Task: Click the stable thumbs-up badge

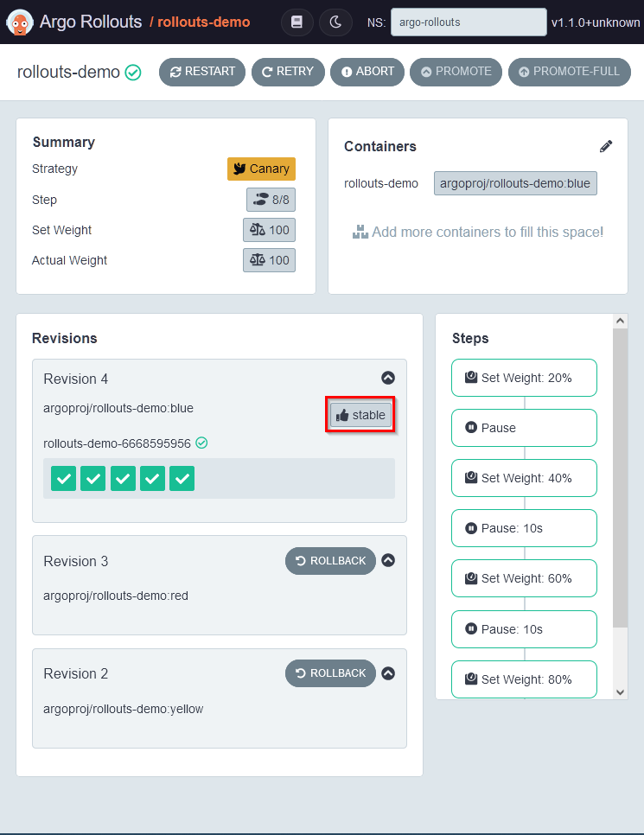Action: [360, 415]
